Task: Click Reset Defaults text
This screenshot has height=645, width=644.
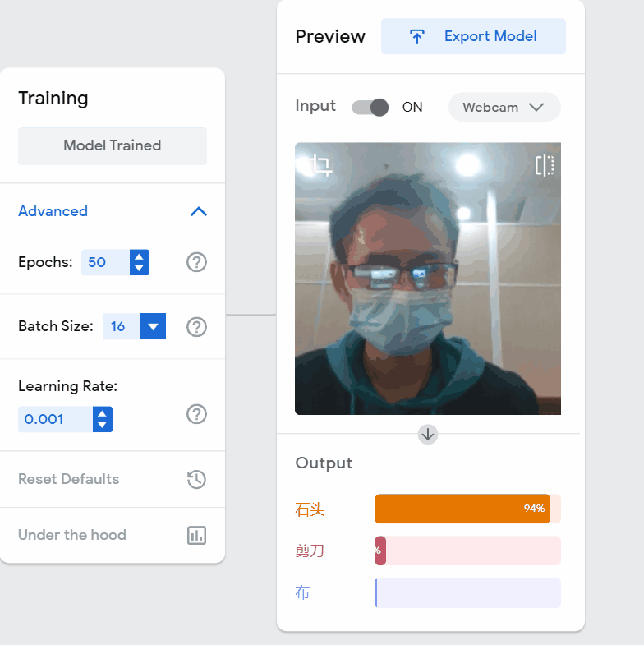Action: click(69, 479)
